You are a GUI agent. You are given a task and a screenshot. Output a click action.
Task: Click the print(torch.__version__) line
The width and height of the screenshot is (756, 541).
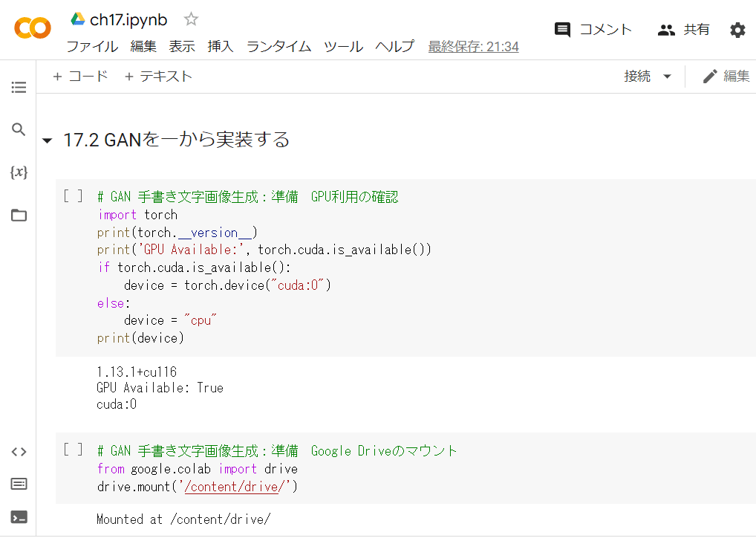[x=177, y=233]
